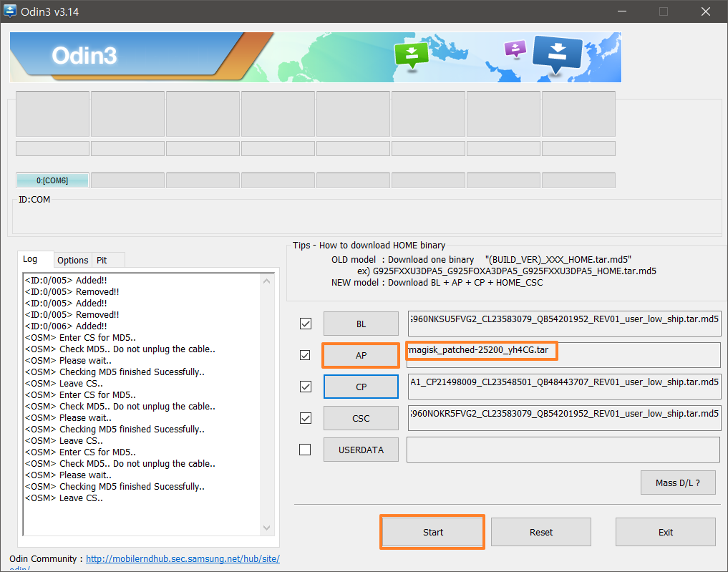Click the Mass D/L ? button
The width and height of the screenshot is (728, 572).
tap(677, 483)
